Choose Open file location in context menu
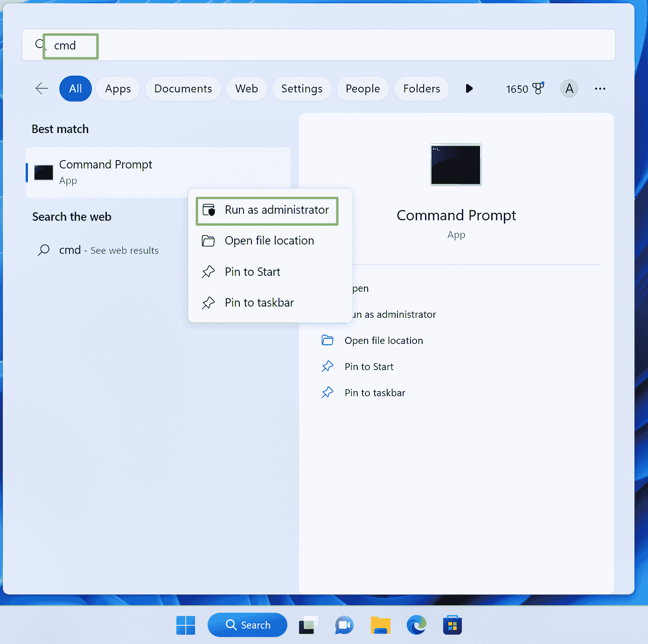648x644 pixels. click(270, 241)
